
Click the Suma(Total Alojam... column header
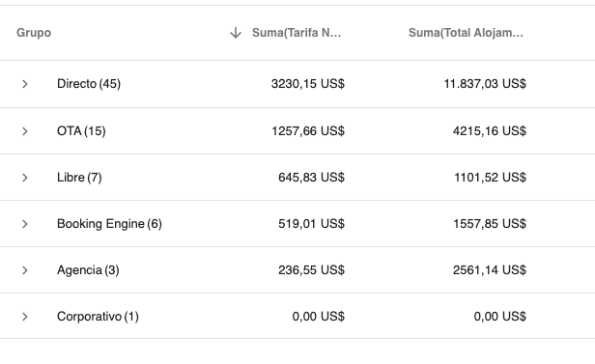pyautogui.click(x=466, y=33)
